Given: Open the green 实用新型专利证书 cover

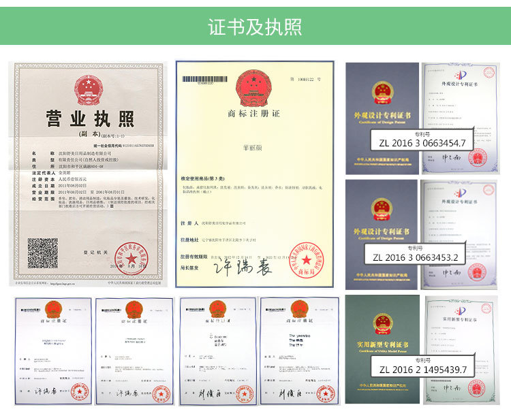Looking at the screenshot, I should point(382,349).
